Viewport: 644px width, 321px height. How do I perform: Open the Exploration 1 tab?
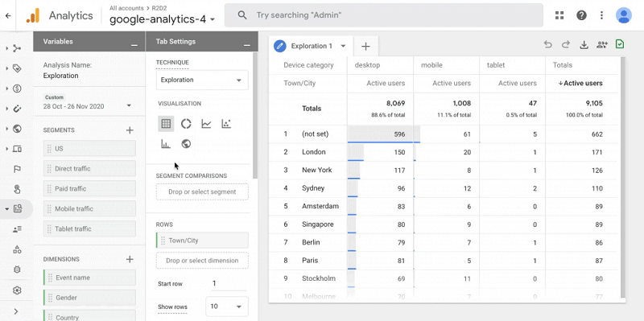click(x=311, y=46)
